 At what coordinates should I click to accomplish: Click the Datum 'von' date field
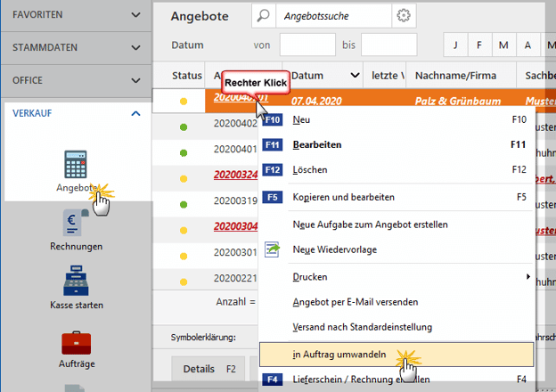[307, 45]
